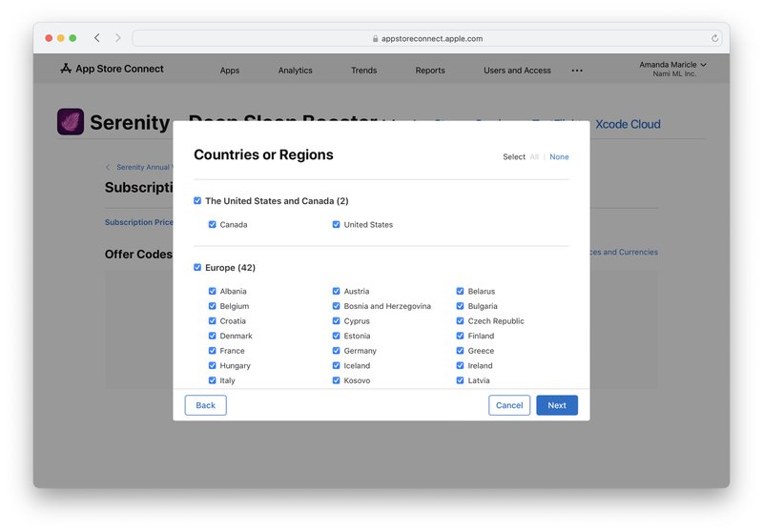The image size is (763, 532).
Task: Open the Apps navigation item
Action: [x=230, y=71]
